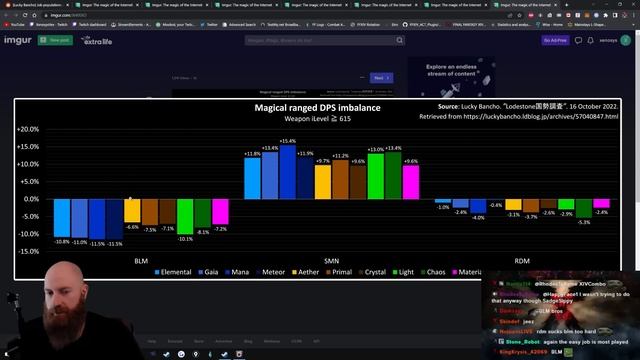Screen dimensions: 640x360
Task: Click the Light legend green swatch
Action: pos(395,272)
